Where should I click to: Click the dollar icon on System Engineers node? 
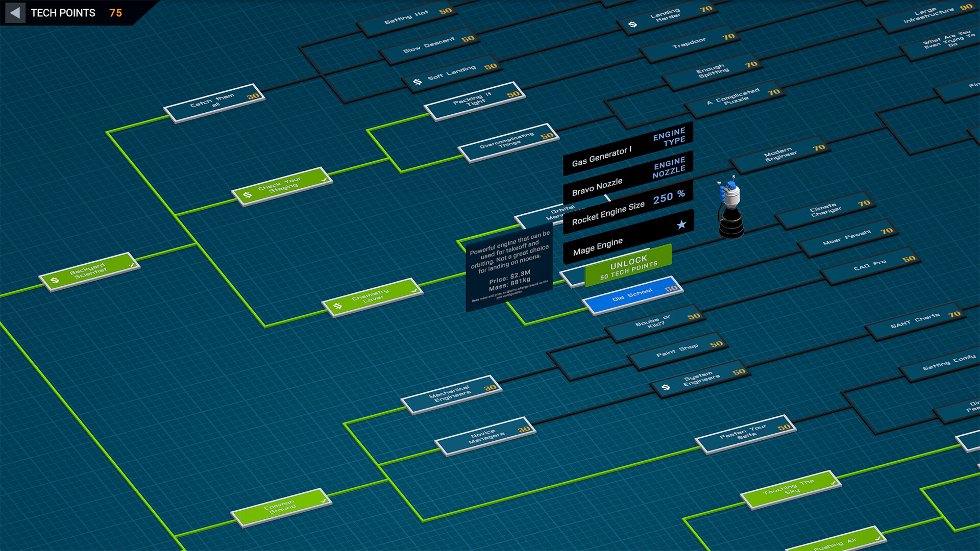click(665, 388)
